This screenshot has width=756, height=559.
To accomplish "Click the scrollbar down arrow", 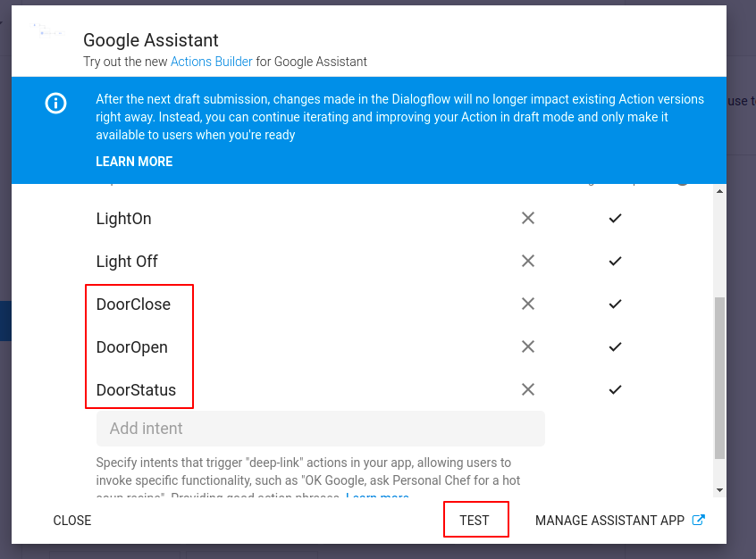I will click(x=720, y=490).
